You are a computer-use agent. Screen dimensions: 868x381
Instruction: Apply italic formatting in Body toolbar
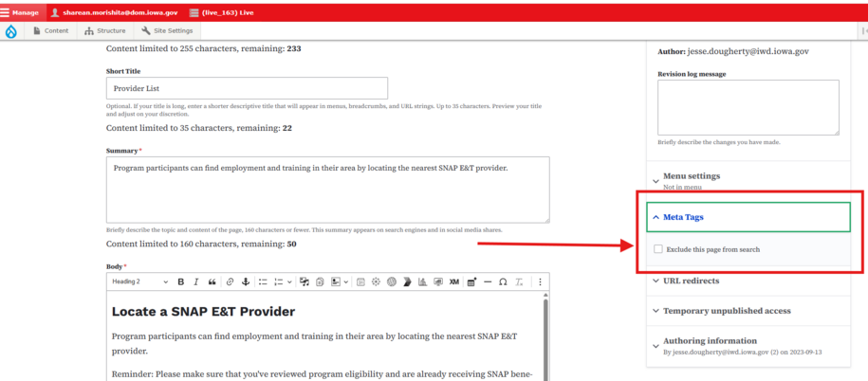coord(195,281)
